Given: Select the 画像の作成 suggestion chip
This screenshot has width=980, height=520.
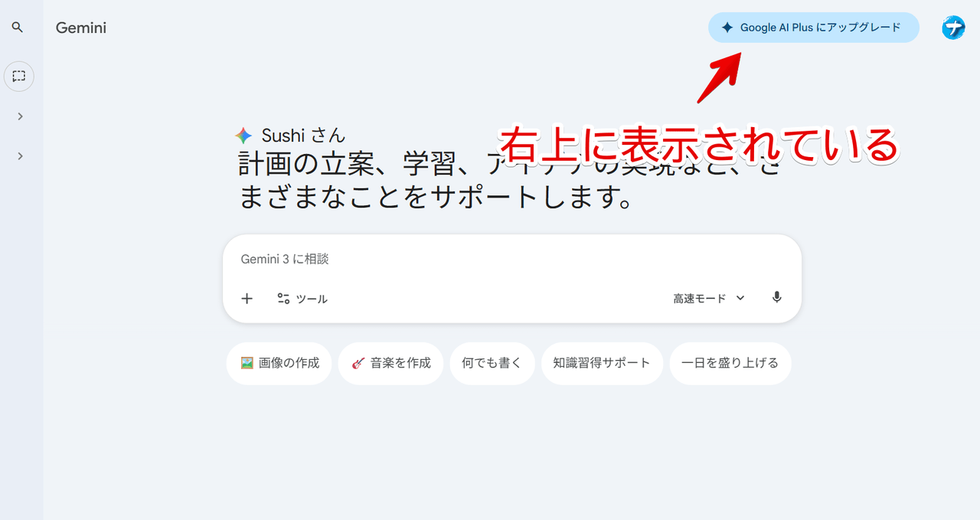Looking at the screenshot, I should pos(279,363).
